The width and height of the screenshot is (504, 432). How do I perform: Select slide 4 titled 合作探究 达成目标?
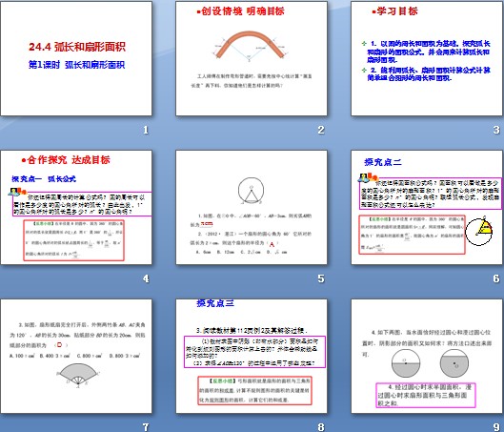point(76,208)
